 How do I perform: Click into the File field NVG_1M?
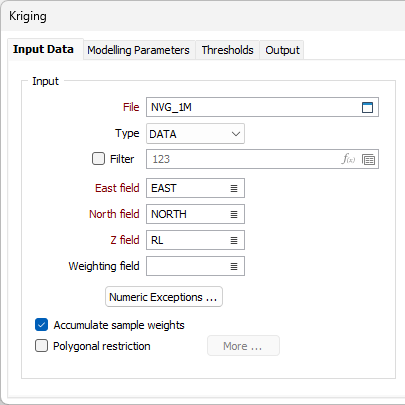click(x=253, y=107)
